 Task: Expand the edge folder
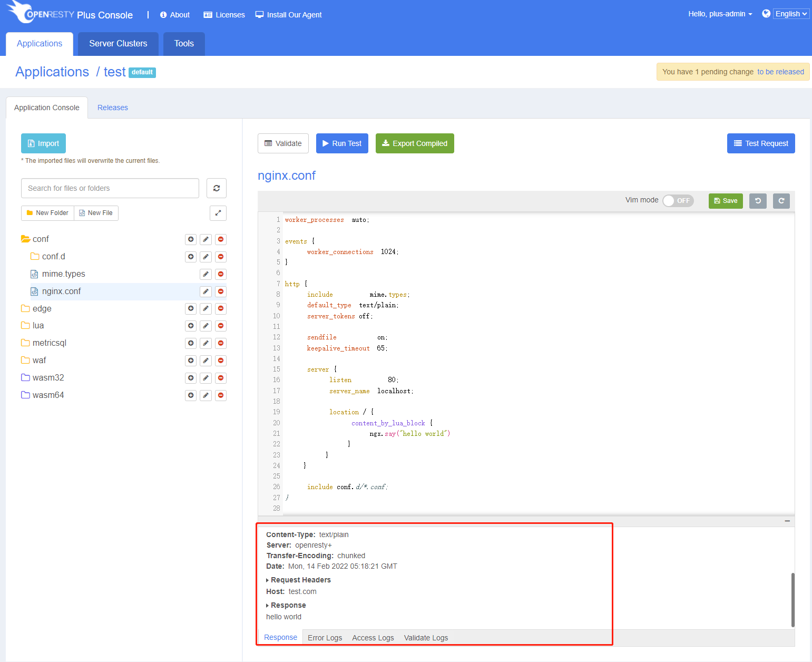click(x=25, y=308)
